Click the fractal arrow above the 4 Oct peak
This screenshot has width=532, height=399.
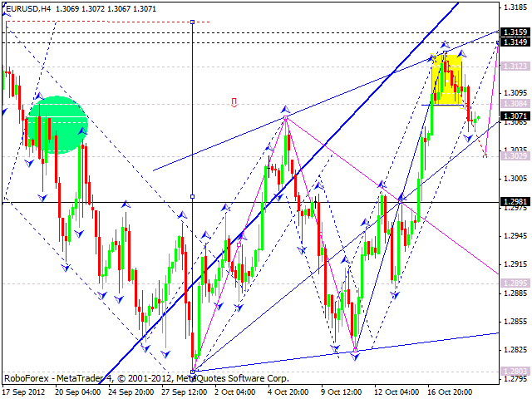point(285,109)
